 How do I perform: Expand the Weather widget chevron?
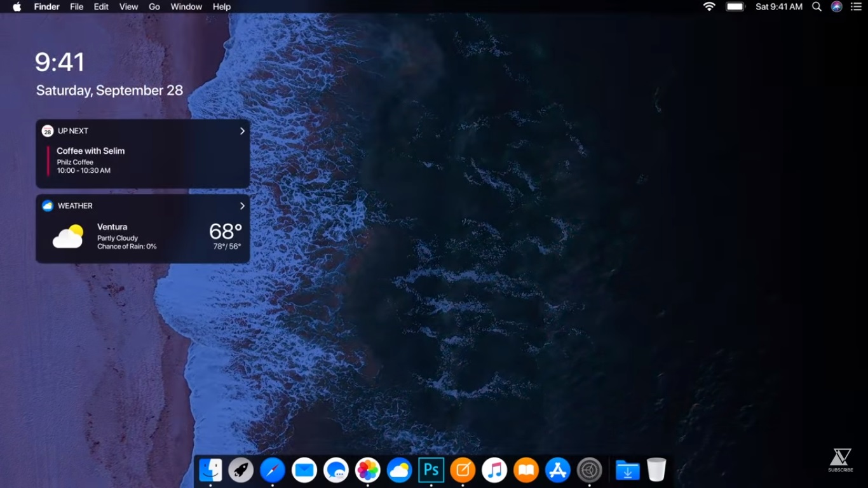point(242,206)
